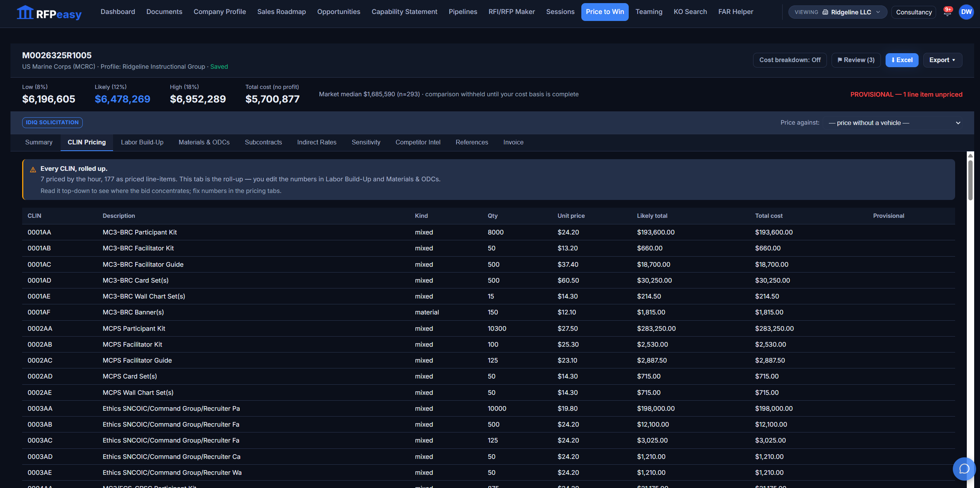Open Capability Statement page
980x488 pixels.
(x=404, y=12)
